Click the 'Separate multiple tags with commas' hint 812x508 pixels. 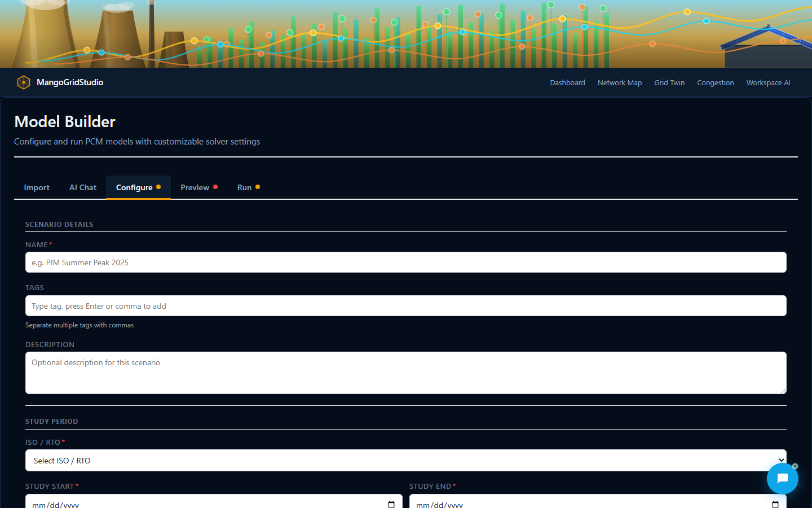point(80,325)
